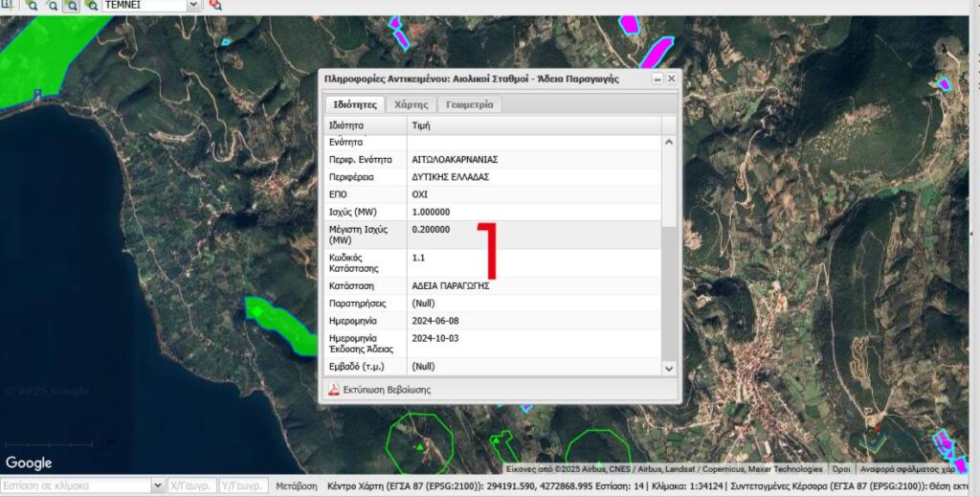Open the Γεωμετρία tab

469,104
